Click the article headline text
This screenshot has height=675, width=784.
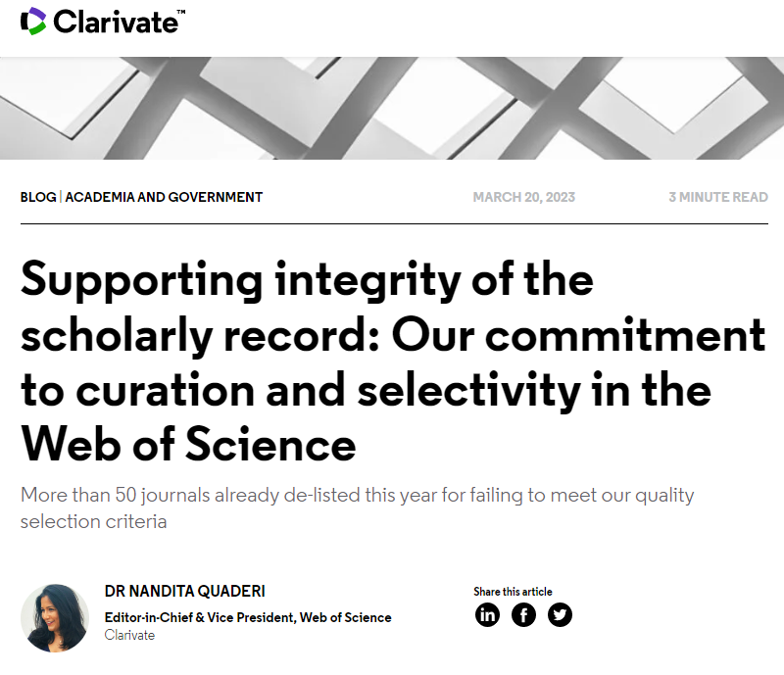(x=393, y=362)
